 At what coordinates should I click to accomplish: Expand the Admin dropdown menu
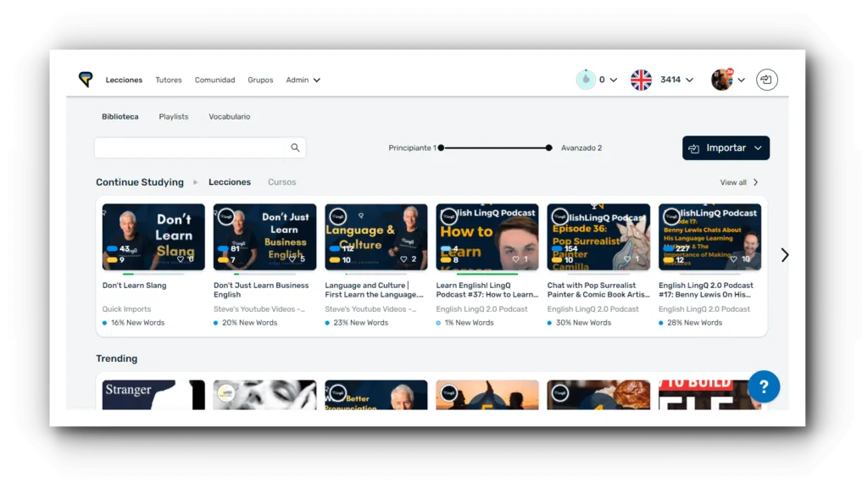pyautogui.click(x=303, y=81)
